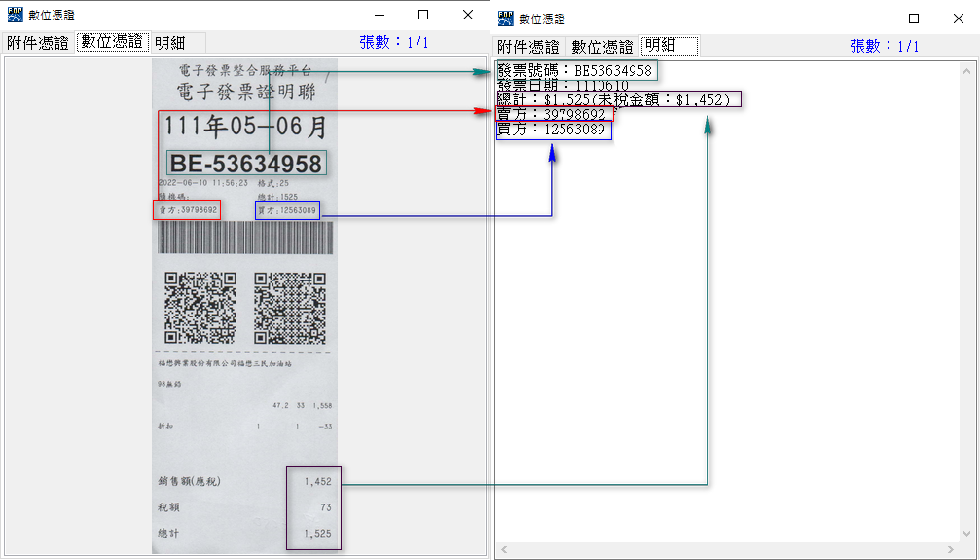This screenshot has width=980, height=560.
Task: Minimize the left 數位憑證 window
Action: 380,15
